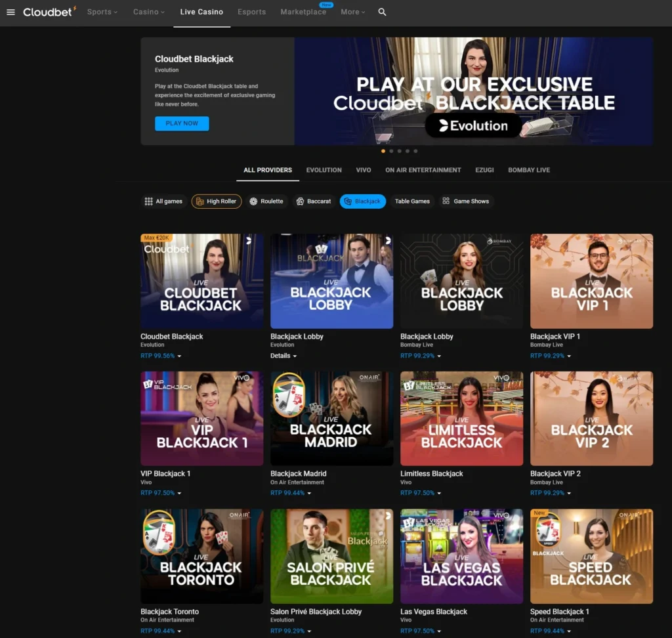
Task: Open the Cloudbet Blackjack game thumbnail
Action: (x=202, y=282)
